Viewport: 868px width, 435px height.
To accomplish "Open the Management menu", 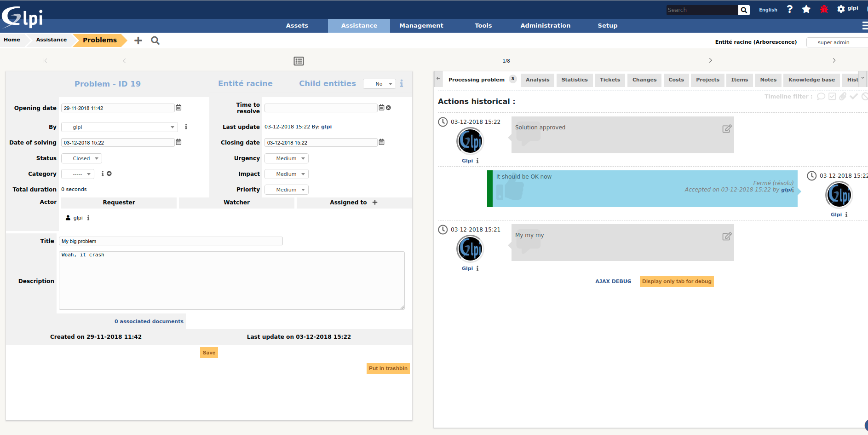I will click(421, 26).
